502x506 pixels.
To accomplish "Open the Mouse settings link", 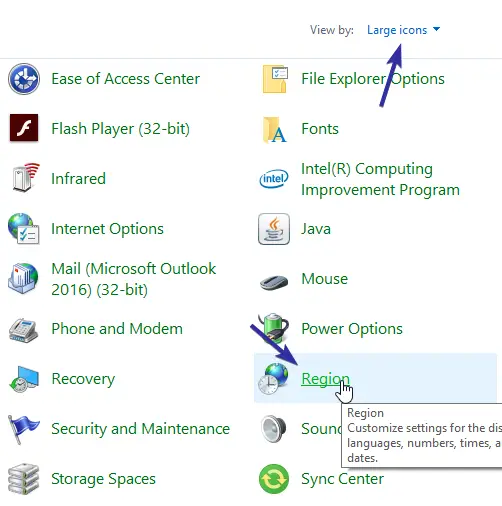I will click(x=325, y=279).
